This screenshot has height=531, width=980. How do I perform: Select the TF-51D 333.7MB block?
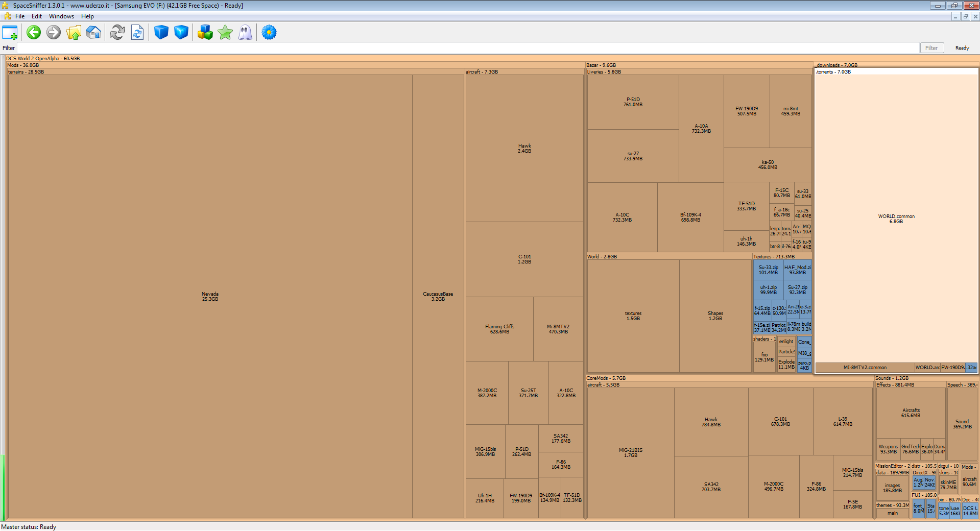tap(746, 206)
